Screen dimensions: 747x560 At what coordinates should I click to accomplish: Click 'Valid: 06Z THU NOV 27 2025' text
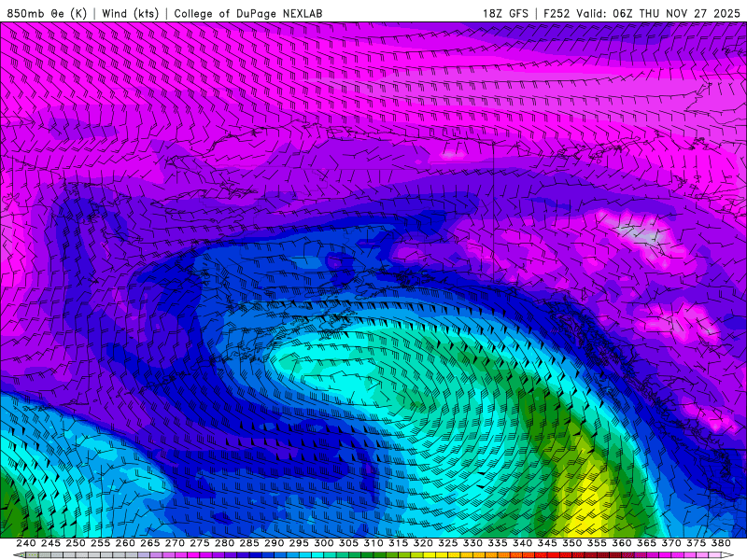coord(658,13)
